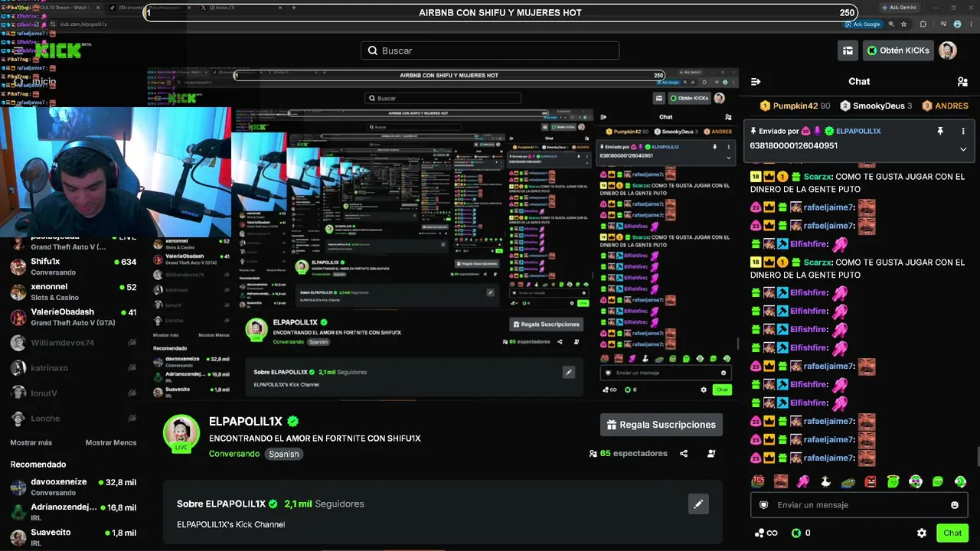980x551 pixels.
Task: Open a new browser tab
Action: point(294,8)
